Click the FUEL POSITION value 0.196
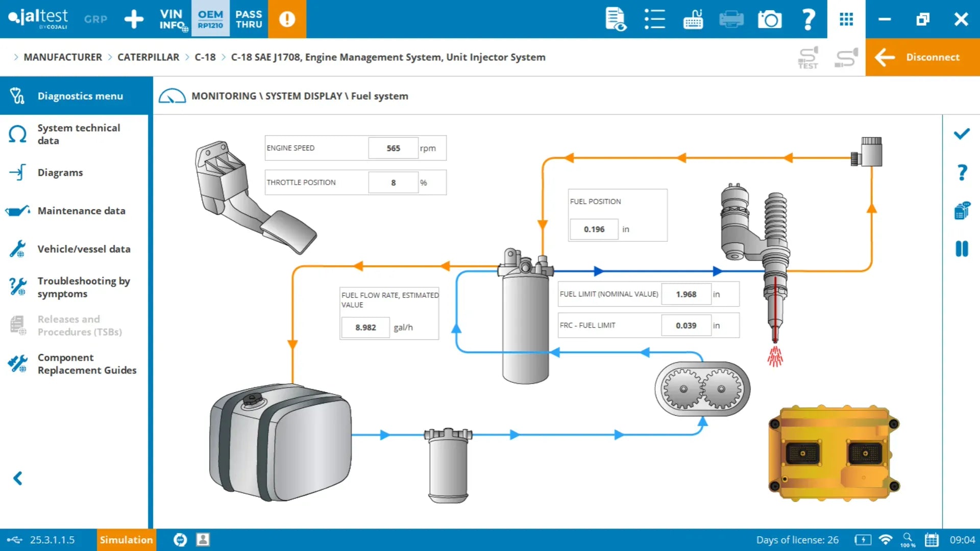The image size is (980, 551). coord(594,230)
